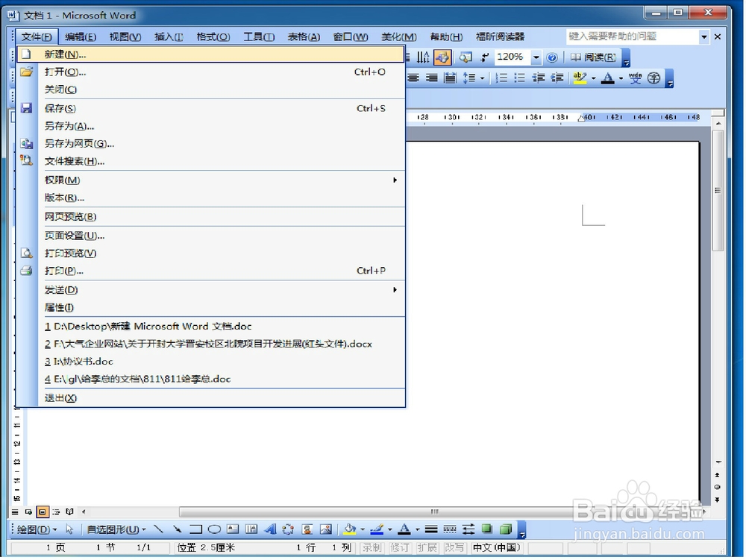Screen dimensions: 746x560
Task: Select the Arrow drawing tool
Action: tap(177, 529)
